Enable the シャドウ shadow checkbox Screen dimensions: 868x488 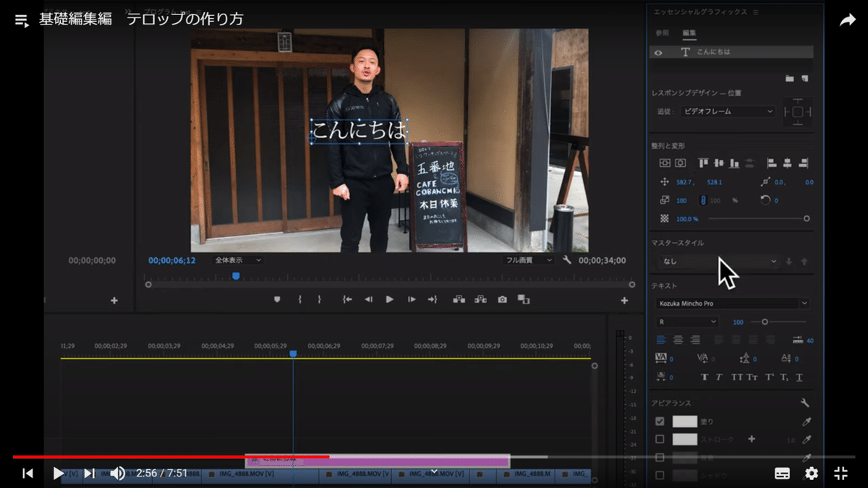pyautogui.click(x=660, y=476)
